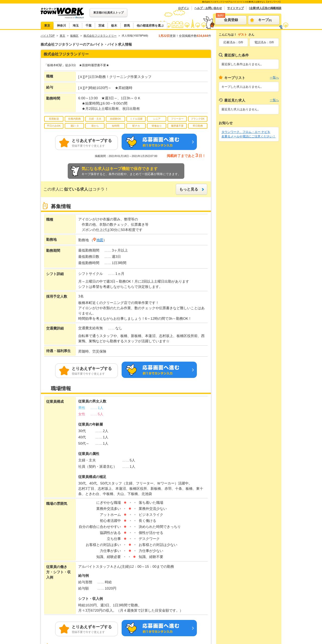Click 応募済み：0件 box
The width and height of the screenshot is (322, 644).
233,42
